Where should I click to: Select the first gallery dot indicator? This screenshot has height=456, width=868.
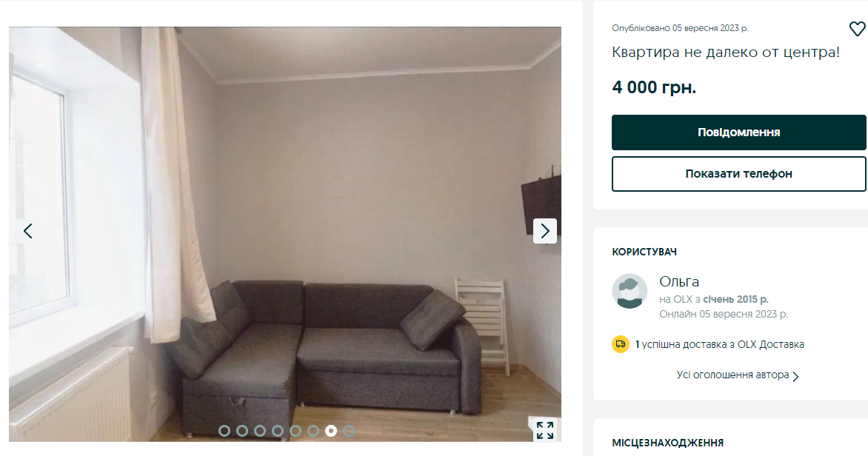tap(224, 431)
